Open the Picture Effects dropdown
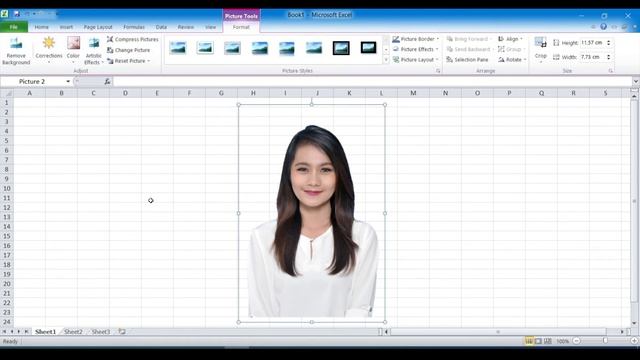 (x=416, y=49)
